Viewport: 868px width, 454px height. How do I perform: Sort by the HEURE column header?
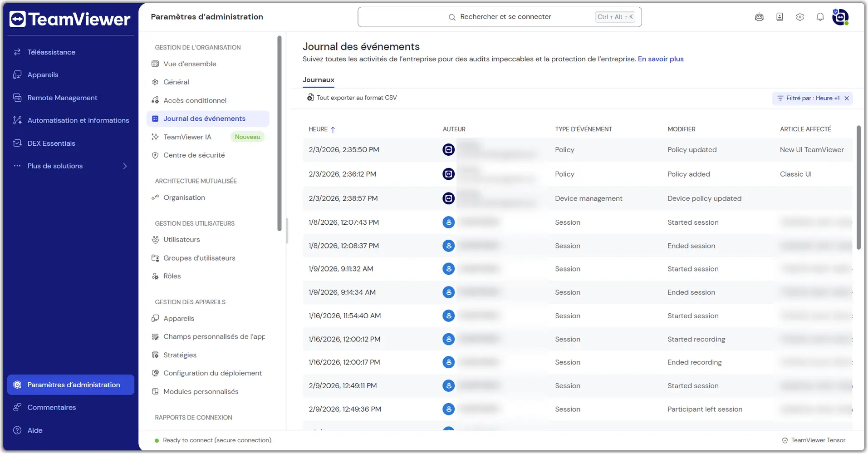(322, 129)
